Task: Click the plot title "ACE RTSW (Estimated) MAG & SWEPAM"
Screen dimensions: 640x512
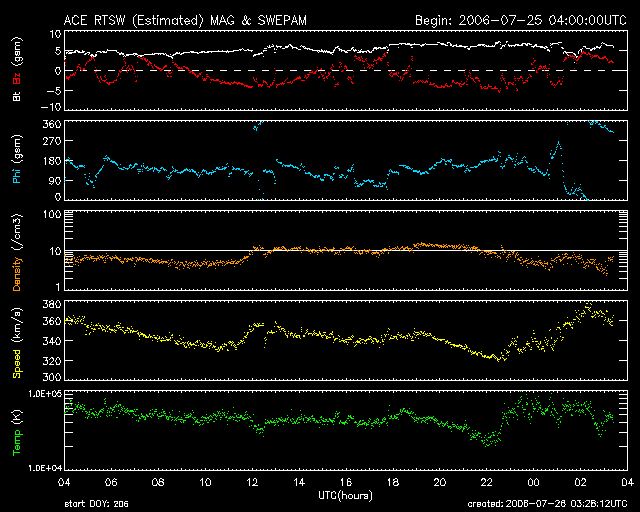Action: pyautogui.click(x=185, y=20)
